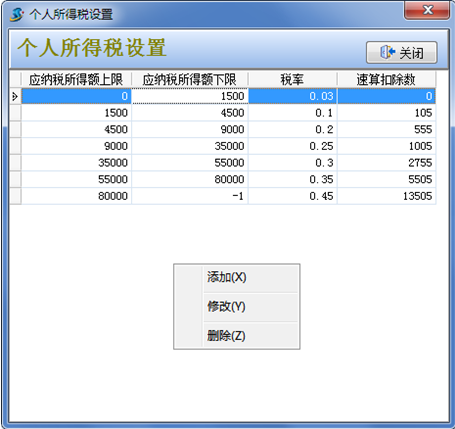455x429 pixels.
Task: Select the row selector for the 80000 row
Action: coord(15,196)
